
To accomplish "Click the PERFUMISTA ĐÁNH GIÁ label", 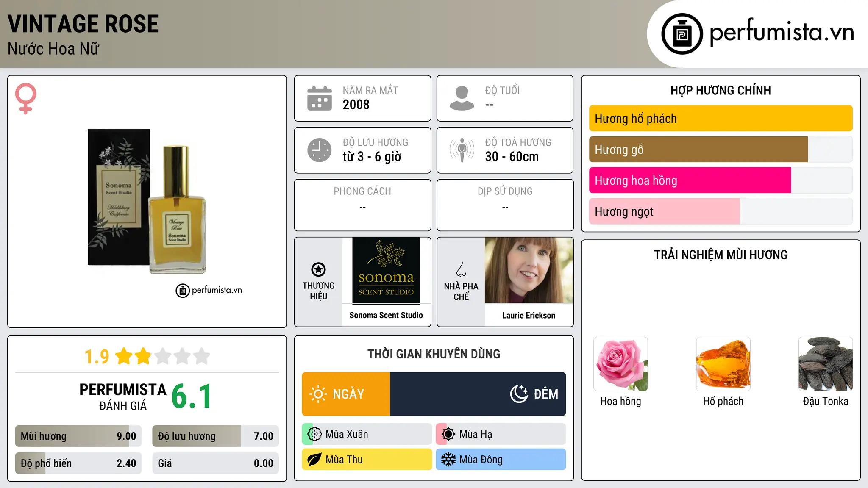I will (123, 396).
